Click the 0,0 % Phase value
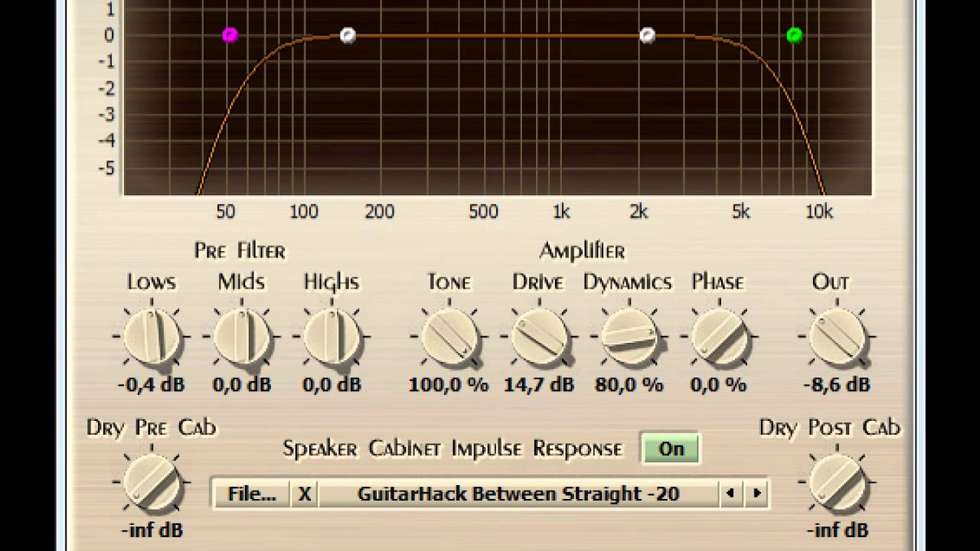980x551 pixels. click(x=718, y=384)
